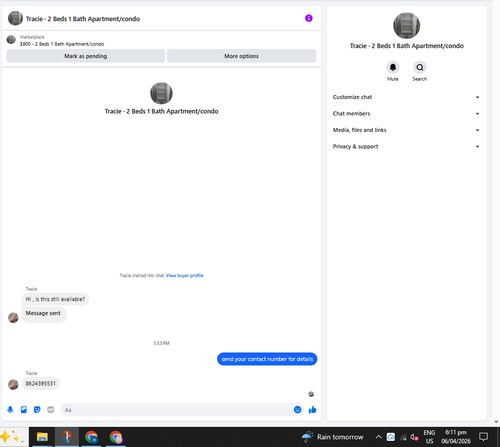This screenshot has width=500, height=447.
Task: Open the network tray icon
Action: coord(403,437)
